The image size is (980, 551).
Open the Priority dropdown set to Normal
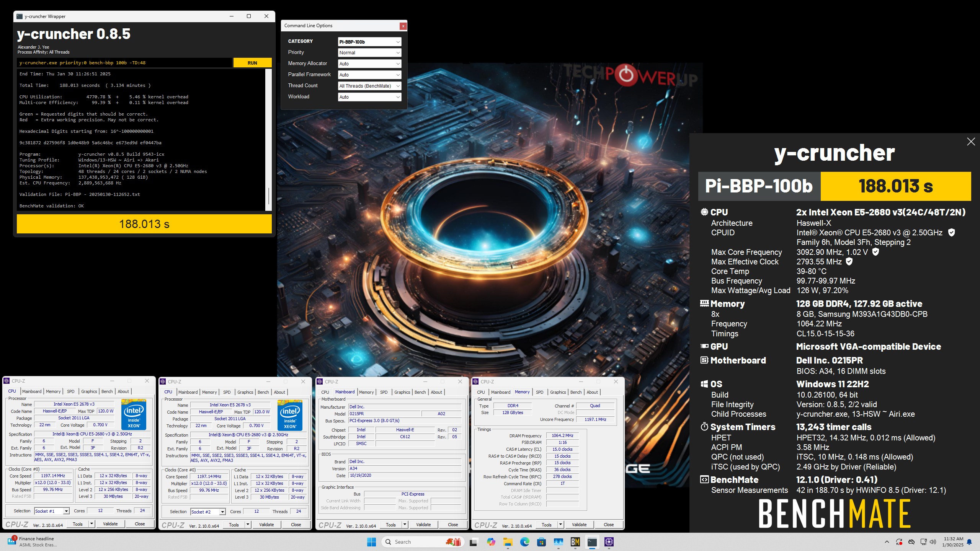pos(369,53)
